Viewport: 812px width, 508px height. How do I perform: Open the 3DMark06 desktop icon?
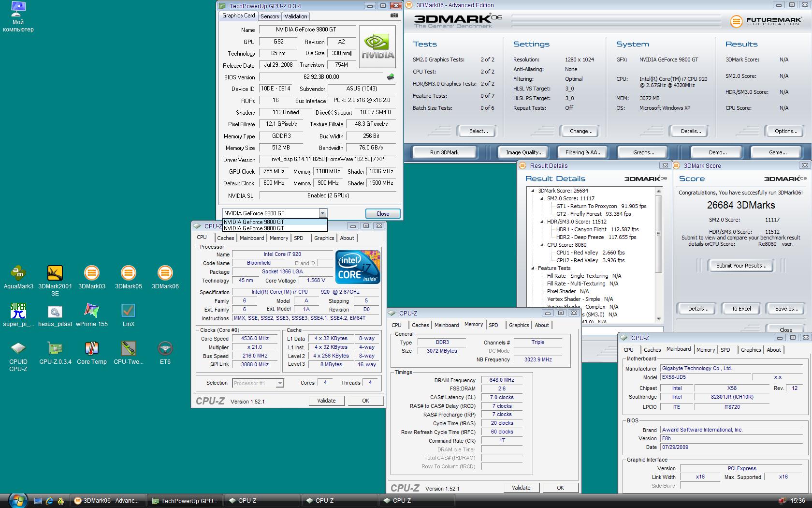pyautogui.click(x=165, y=277)
